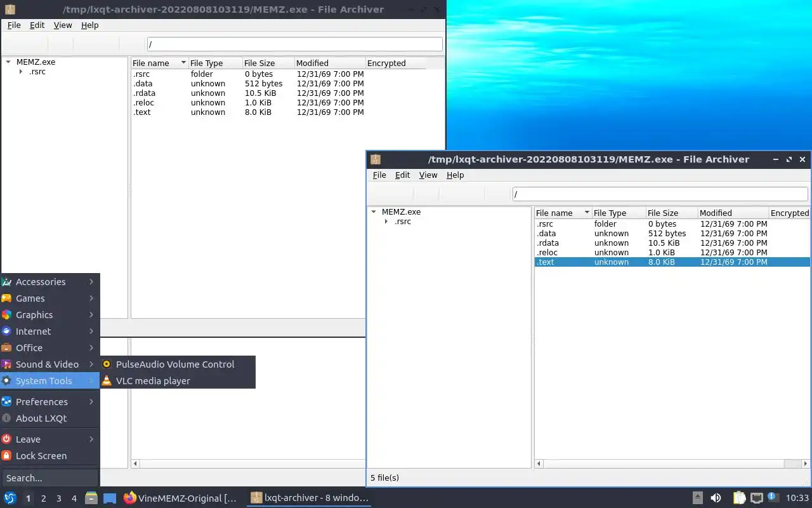Sort by Encrypted column in background archiver window
812x508 pixels.
pos(395,63)
